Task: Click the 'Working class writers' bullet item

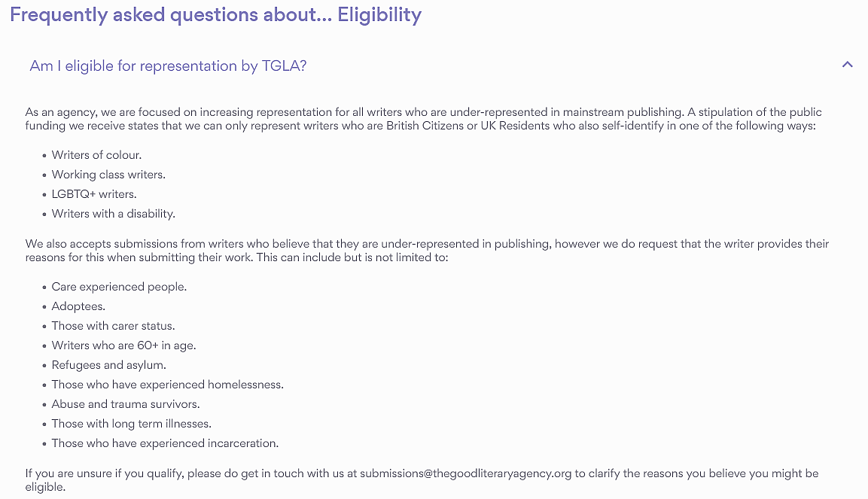Action: click(x=108, y=175)
